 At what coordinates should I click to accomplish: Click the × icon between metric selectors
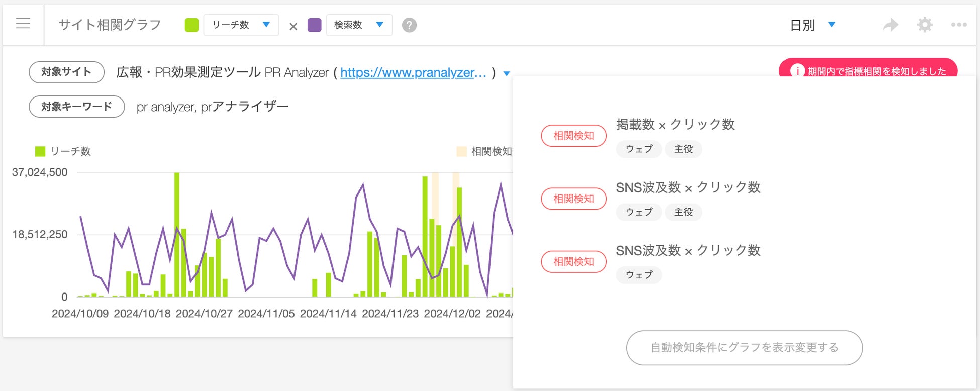(x=293, y=27)
